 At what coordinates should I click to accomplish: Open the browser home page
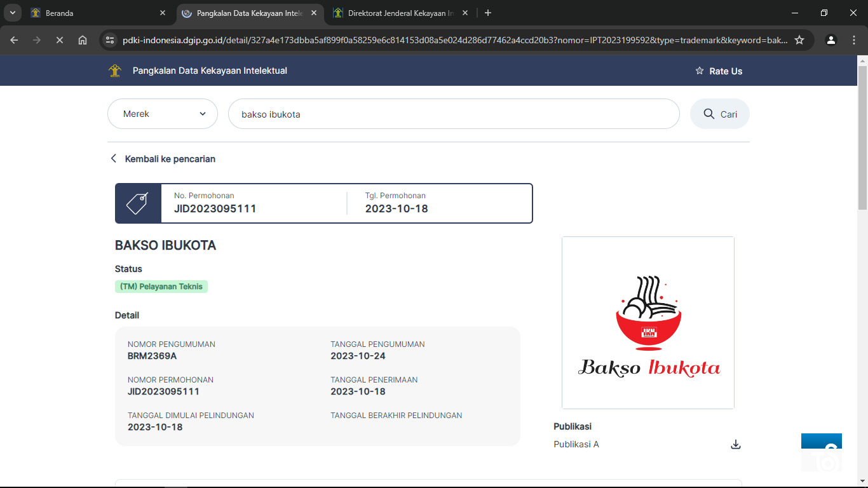pos(83,40)
